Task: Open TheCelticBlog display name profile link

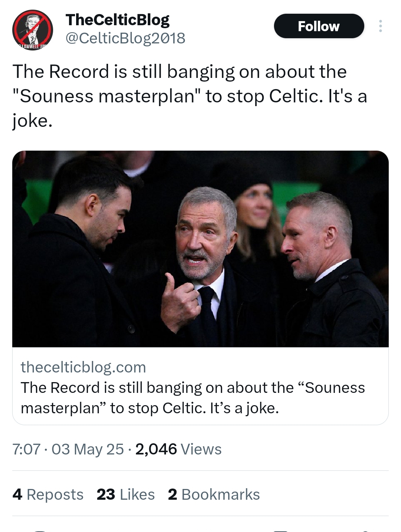Action: [x=117, y=20]
